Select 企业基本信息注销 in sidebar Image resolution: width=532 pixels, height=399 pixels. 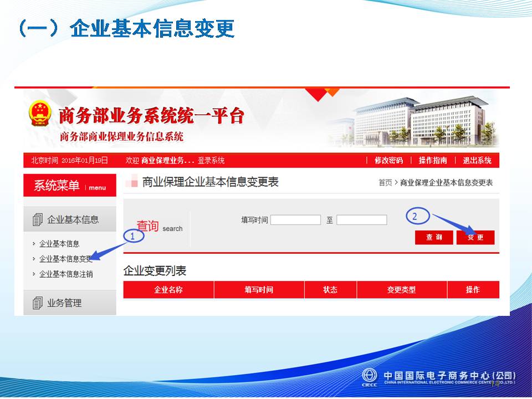point(66,274)
